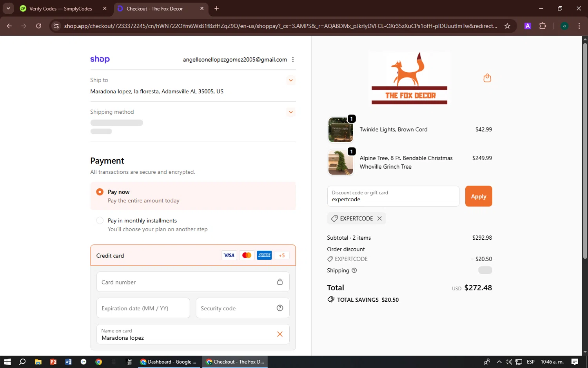Open the tab search dropdown
Screen dimensions: 588x368
[x=8, y=8]
